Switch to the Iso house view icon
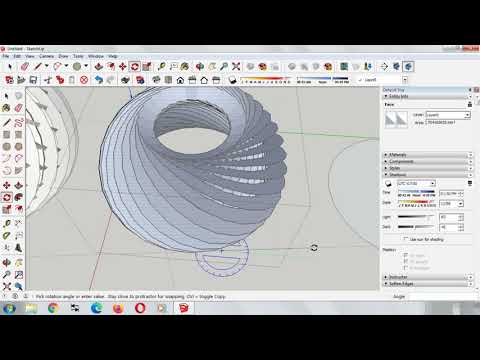The width and height of the screenshot is (480, 360). tap(180, 80)
